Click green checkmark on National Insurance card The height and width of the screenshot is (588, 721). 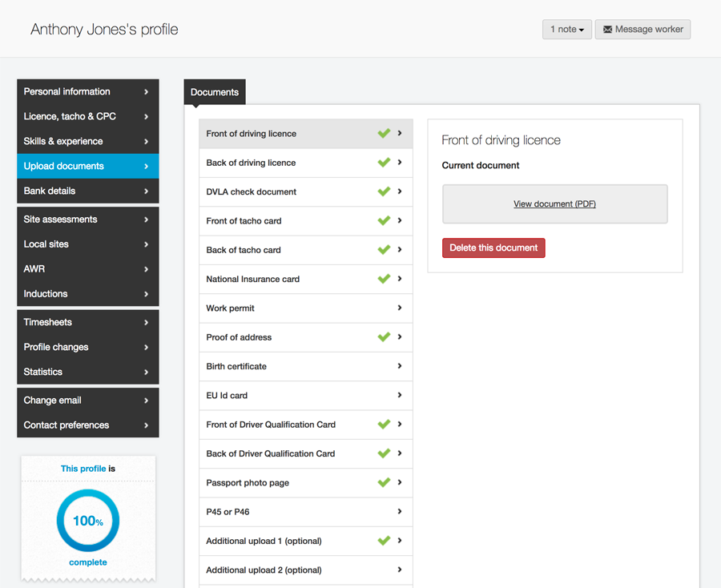384,279
